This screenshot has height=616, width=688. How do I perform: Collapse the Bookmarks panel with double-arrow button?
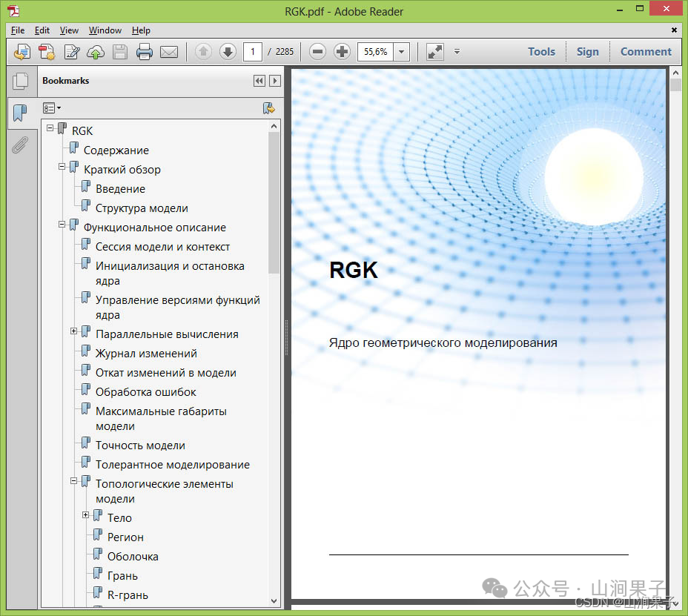(259, 81)
